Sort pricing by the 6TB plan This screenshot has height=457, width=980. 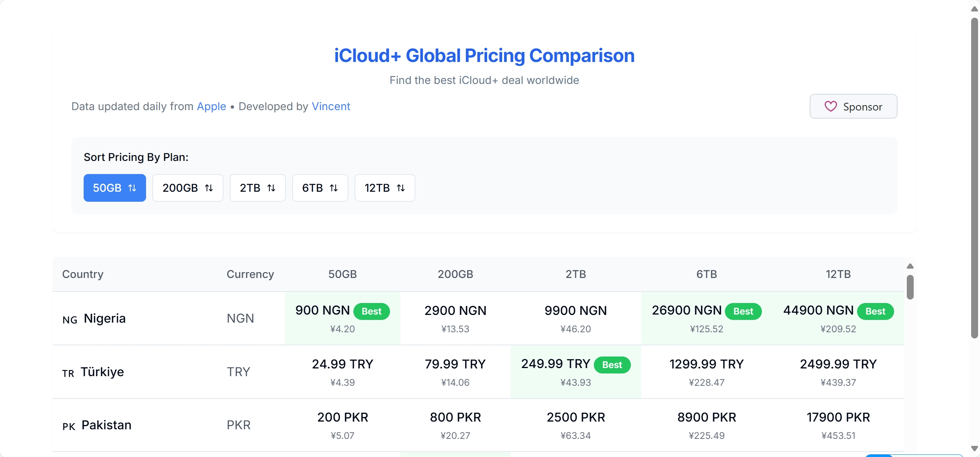[320, 188]
